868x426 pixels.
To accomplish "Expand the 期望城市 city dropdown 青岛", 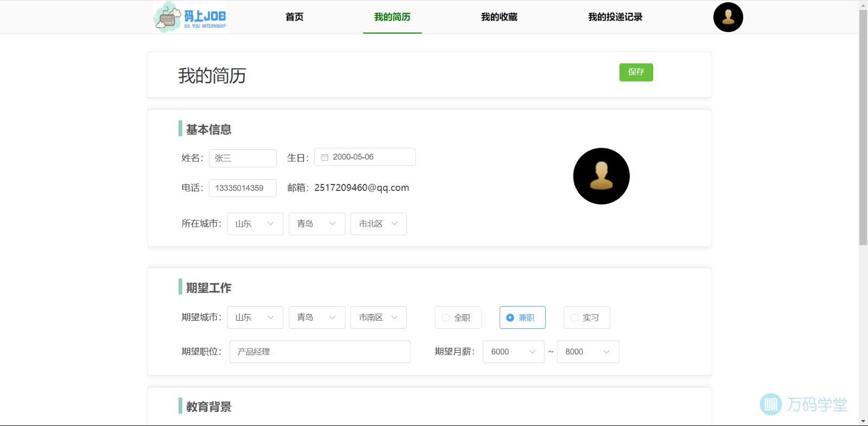I will (x=317, y=317).
